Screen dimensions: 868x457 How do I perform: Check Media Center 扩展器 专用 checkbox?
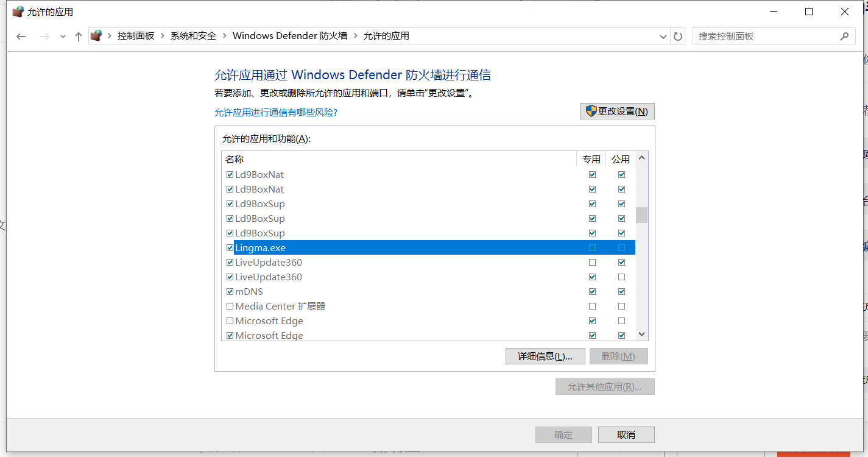point(592,306)
